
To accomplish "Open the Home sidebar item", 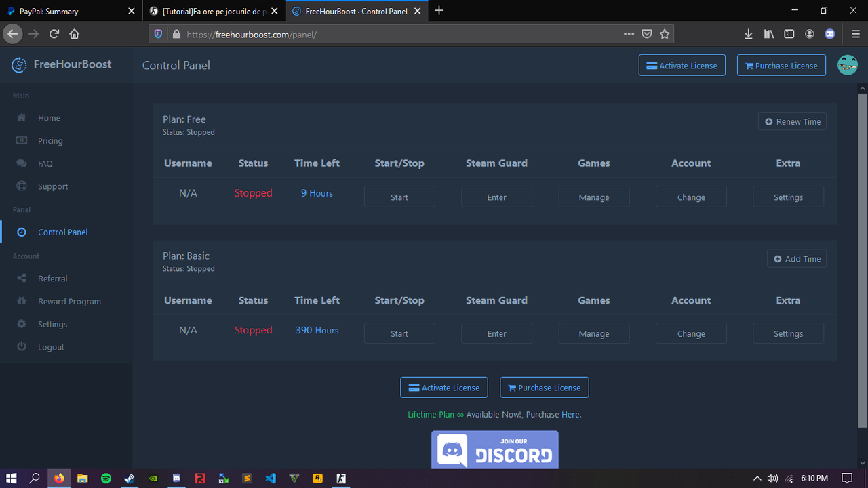I will 49,118.
